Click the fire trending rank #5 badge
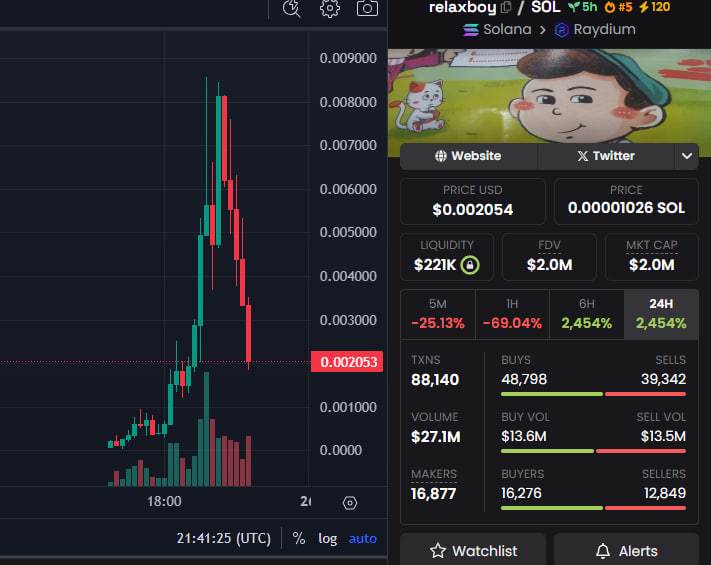 pyautogui.click(x=618, y=8)
